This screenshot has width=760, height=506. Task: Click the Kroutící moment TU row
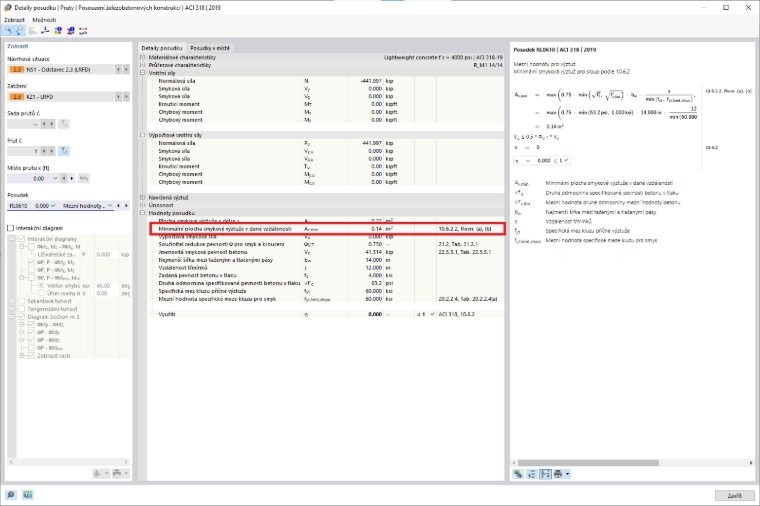pos(325,166)
